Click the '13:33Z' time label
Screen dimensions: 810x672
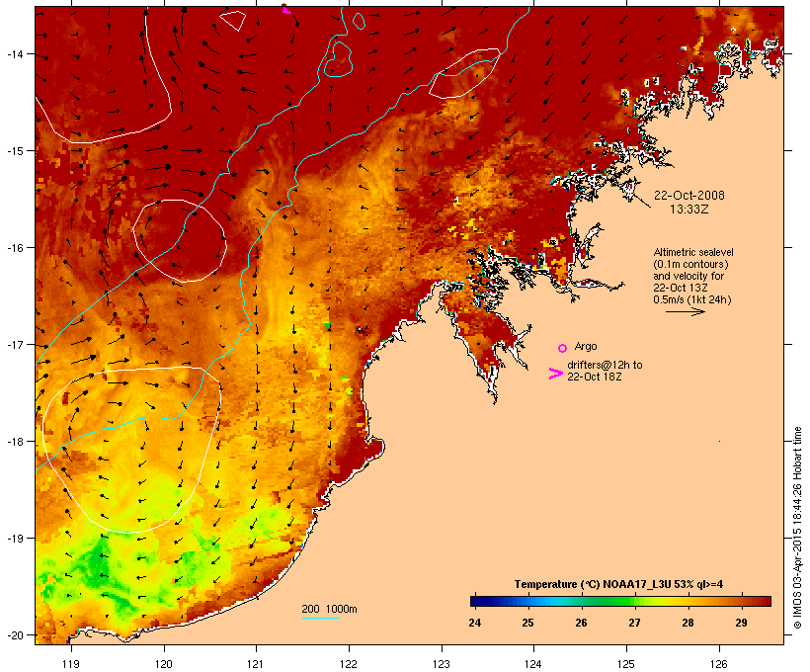[689, 210]
